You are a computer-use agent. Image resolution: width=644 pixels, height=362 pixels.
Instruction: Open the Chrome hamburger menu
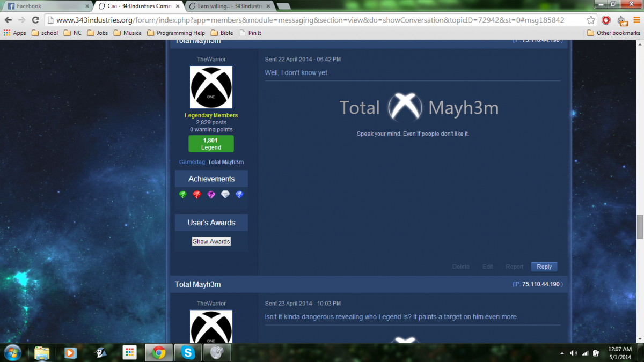(x=636, y=20)
